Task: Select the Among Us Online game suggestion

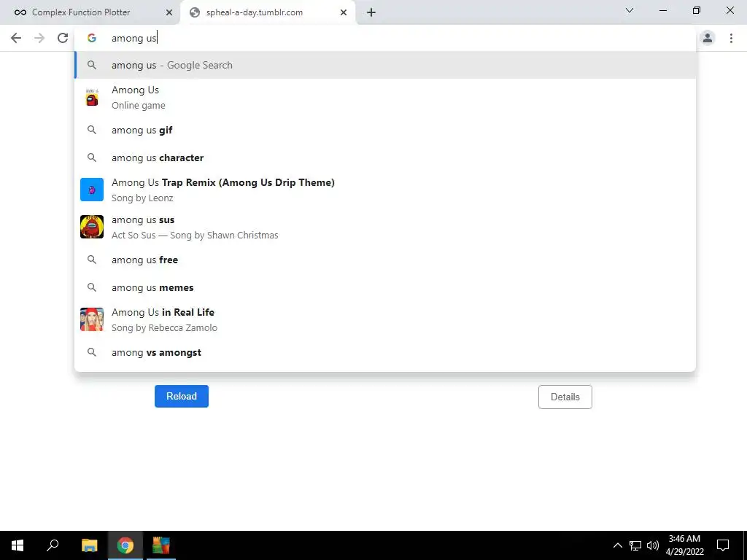Action: click(x=385, y=97)
